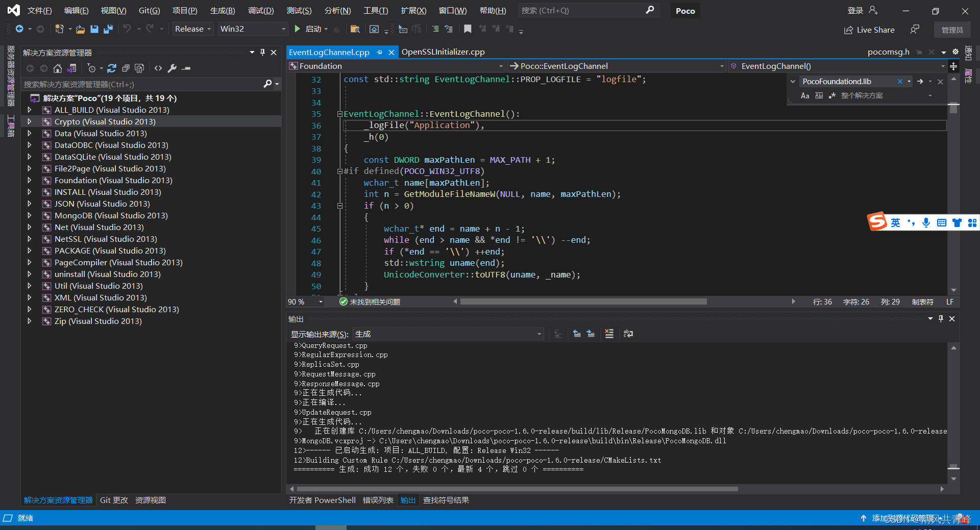Click Solution Explorer home icon
This screenshot has width=980, height=530.
tap(58, 68)
